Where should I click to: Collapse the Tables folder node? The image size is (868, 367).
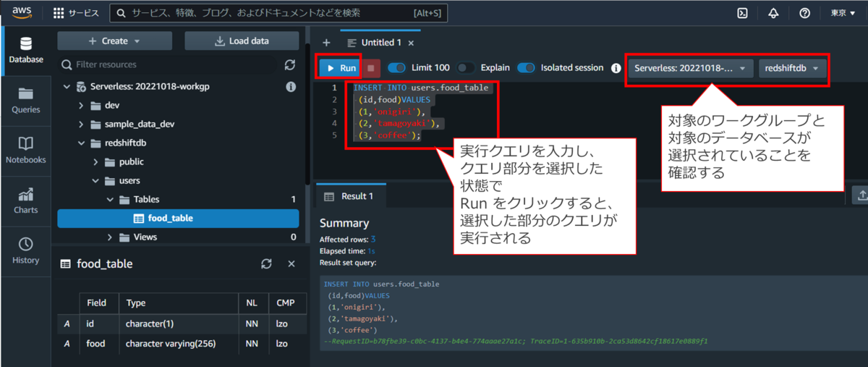109,199
